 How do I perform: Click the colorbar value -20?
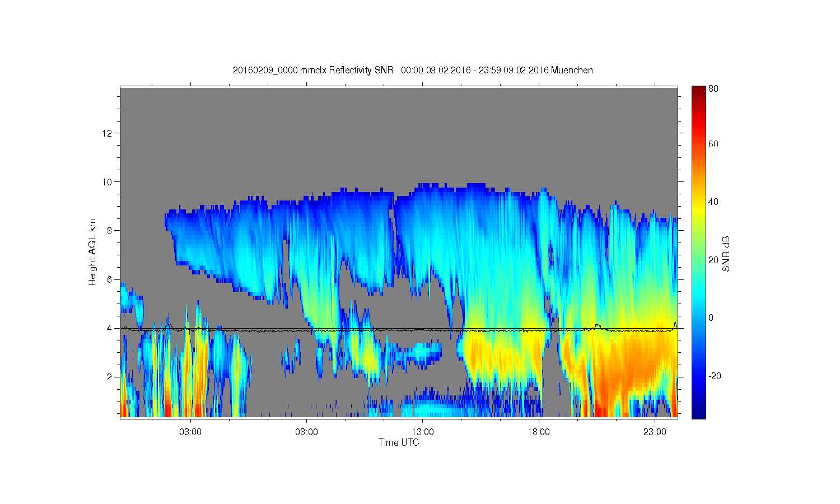(x=715, y=376)
